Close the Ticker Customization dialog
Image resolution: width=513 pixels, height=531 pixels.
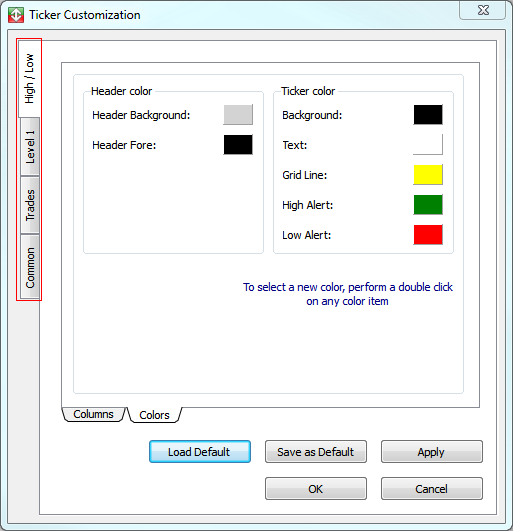(483, 10)
